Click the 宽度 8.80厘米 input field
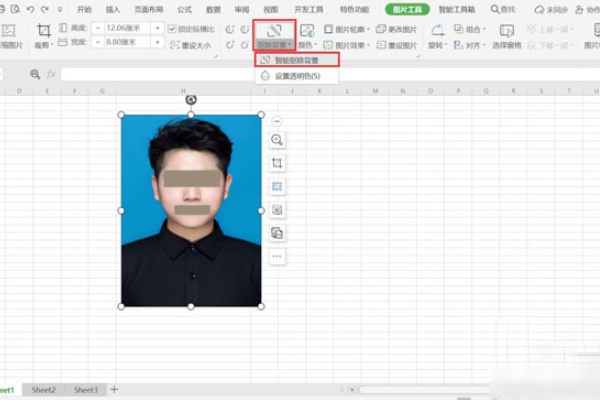The height and width of the screenshot is (400, 600). point(127,42)
